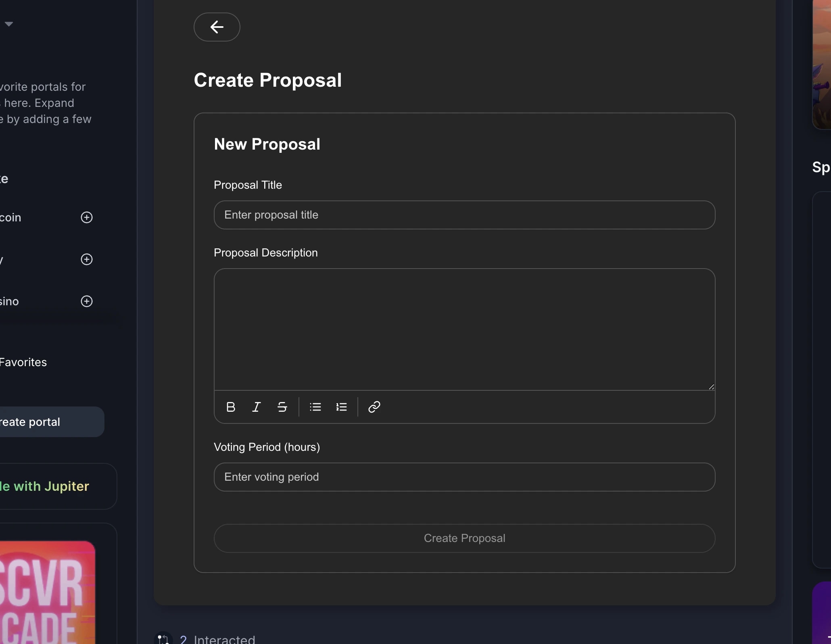Click the Strikethrough formatting icon
The image size is (831, 644).
282,406
